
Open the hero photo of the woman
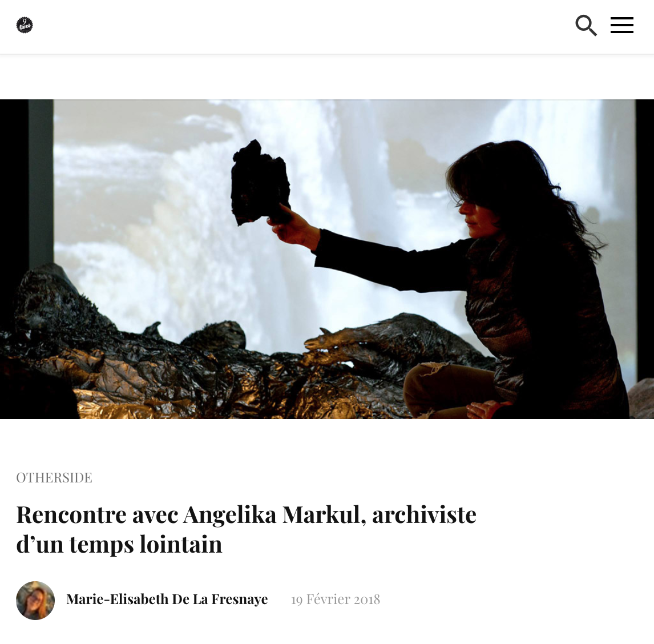coord(327,259)
